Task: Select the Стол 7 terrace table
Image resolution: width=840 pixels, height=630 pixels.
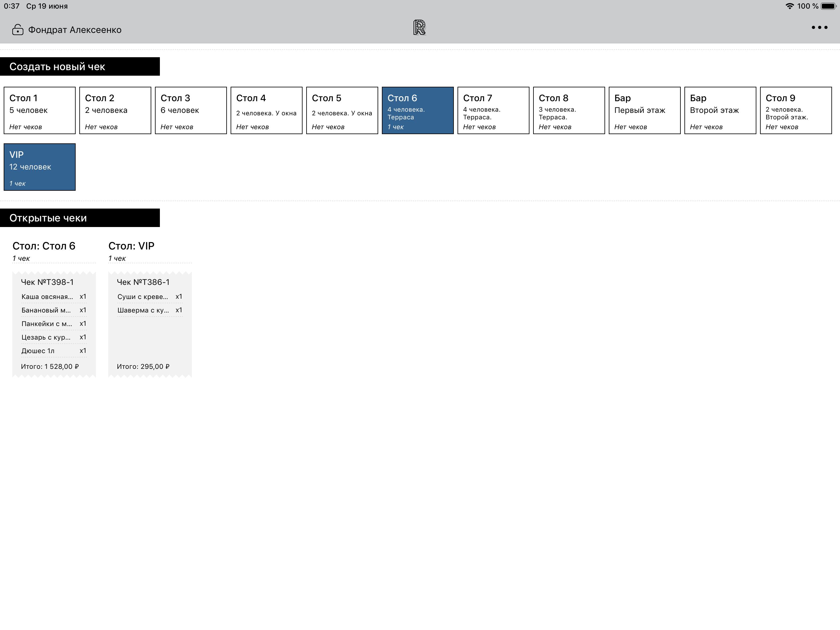Action: (x=493, y=110)
